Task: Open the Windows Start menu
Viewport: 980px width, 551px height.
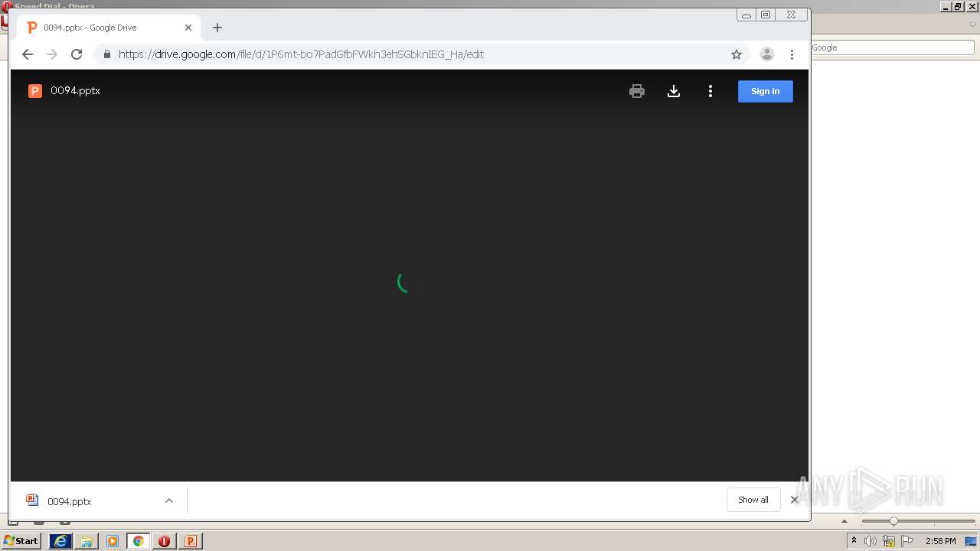Action: (21, 541)
